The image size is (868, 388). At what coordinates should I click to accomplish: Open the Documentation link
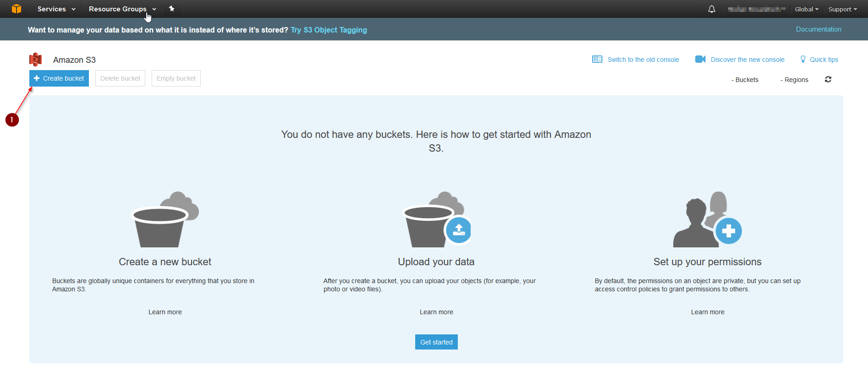(819, 29)
